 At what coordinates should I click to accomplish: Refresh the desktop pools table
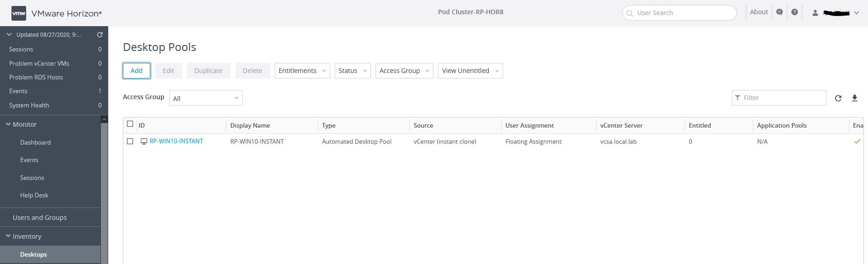(838, 98)
